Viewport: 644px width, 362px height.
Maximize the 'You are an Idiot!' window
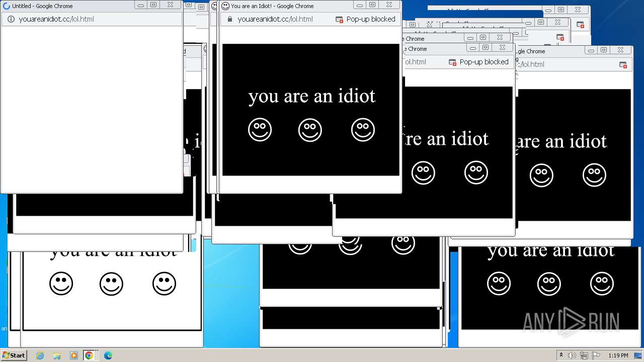point(373,5)
